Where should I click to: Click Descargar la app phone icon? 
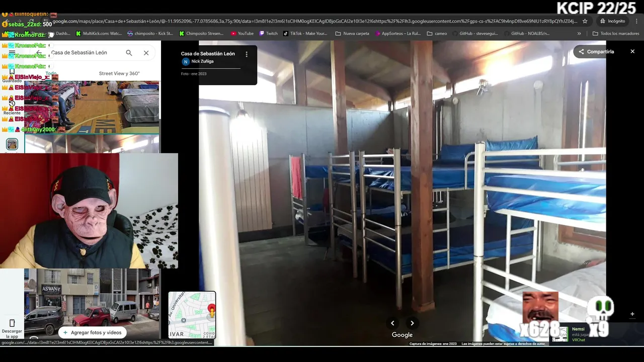point(12,323)
